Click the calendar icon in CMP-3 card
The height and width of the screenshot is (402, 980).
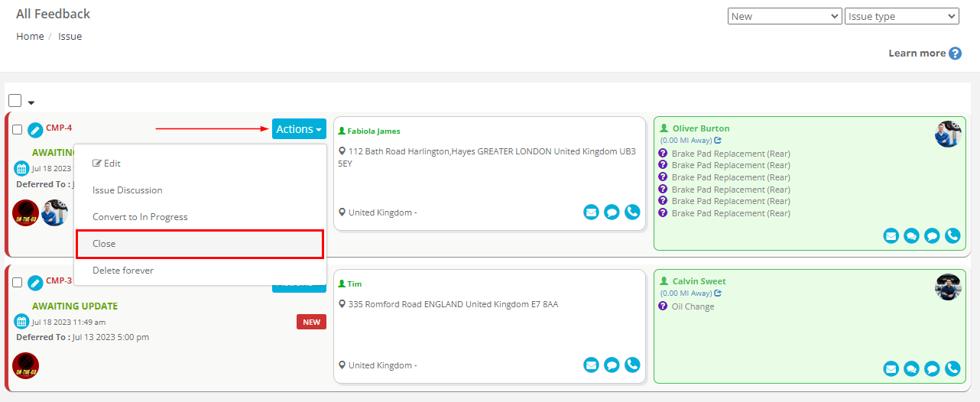(x=22, y=322)
